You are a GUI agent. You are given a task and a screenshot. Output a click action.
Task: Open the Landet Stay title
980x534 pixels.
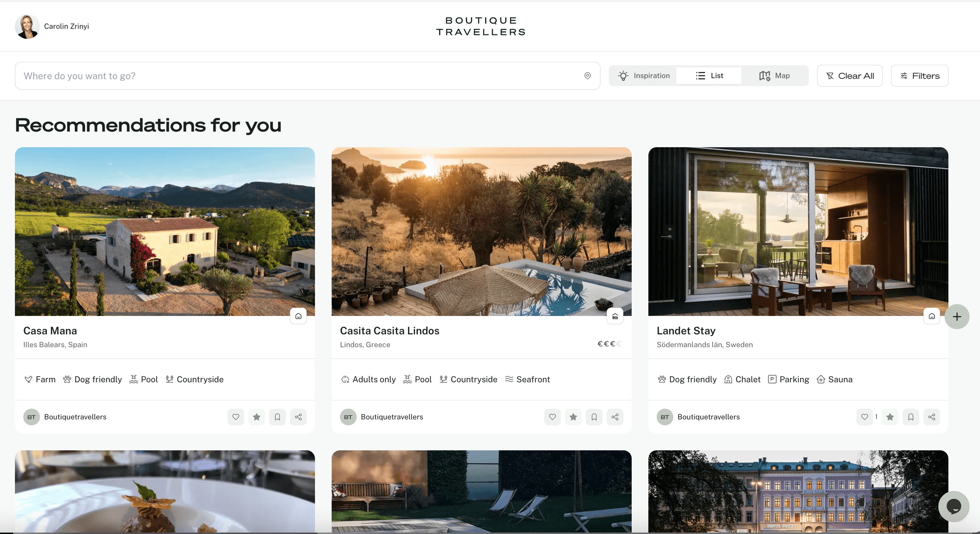[686, 331]
